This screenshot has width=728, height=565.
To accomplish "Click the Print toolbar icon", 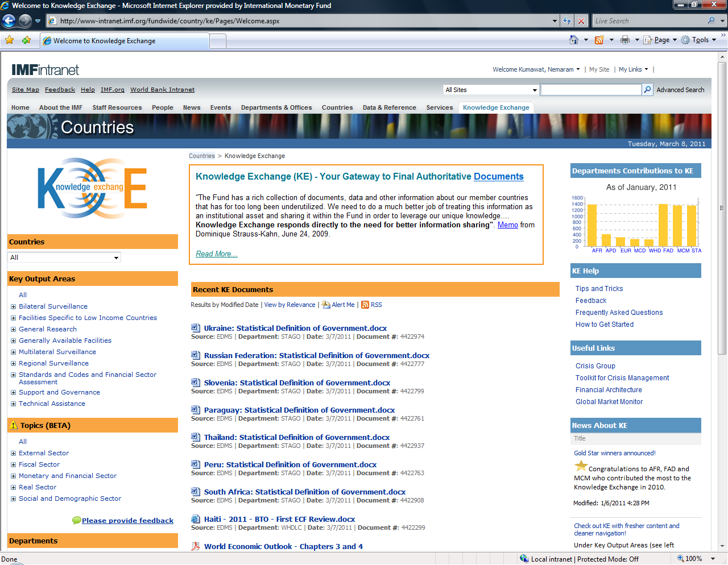I will (x=625, y=40).
